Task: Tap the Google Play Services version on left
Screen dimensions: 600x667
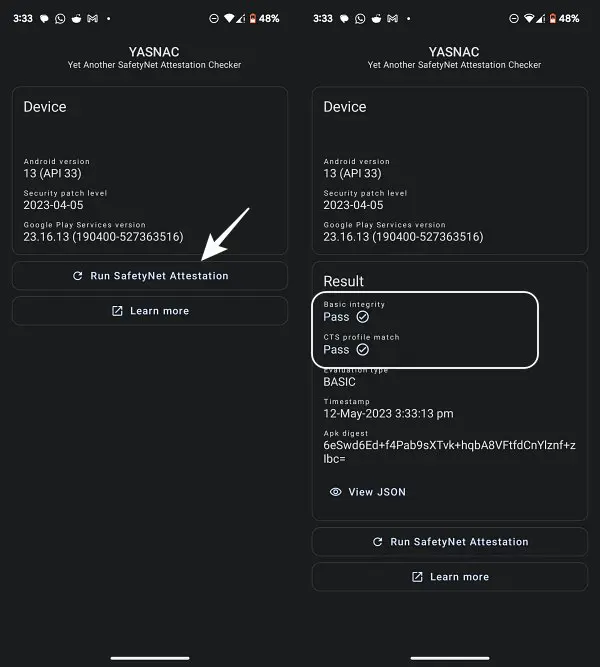Action: pos(103,237)
